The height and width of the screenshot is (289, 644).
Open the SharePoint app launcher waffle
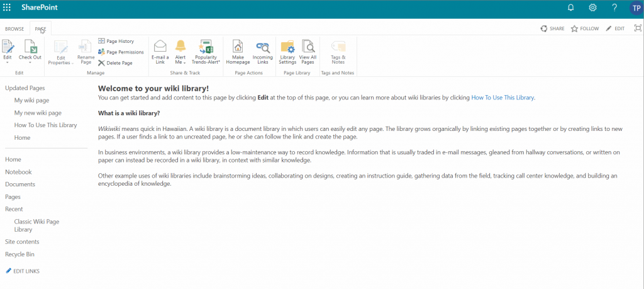(x=7, y=8)
